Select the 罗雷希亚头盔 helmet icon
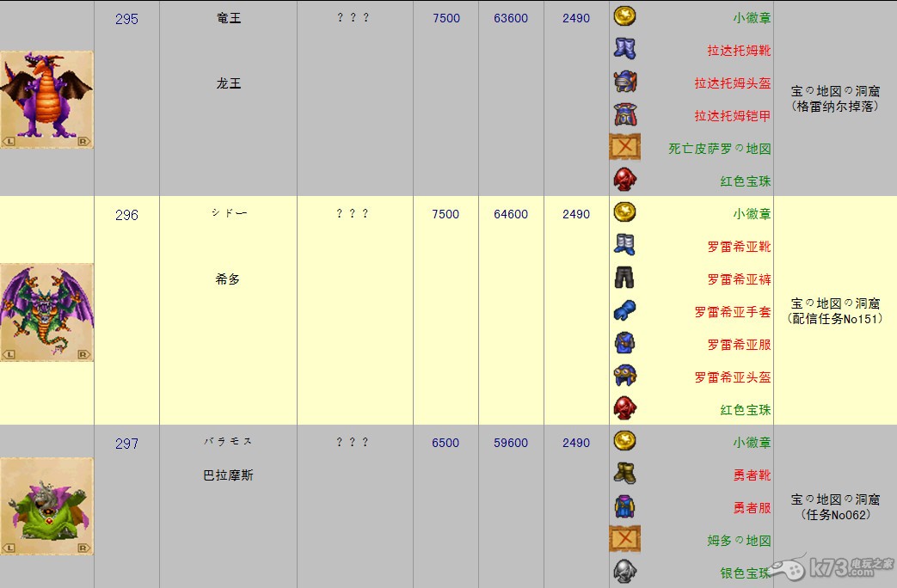The height and width of the screenshot is (588, 897). coord(624,376)
